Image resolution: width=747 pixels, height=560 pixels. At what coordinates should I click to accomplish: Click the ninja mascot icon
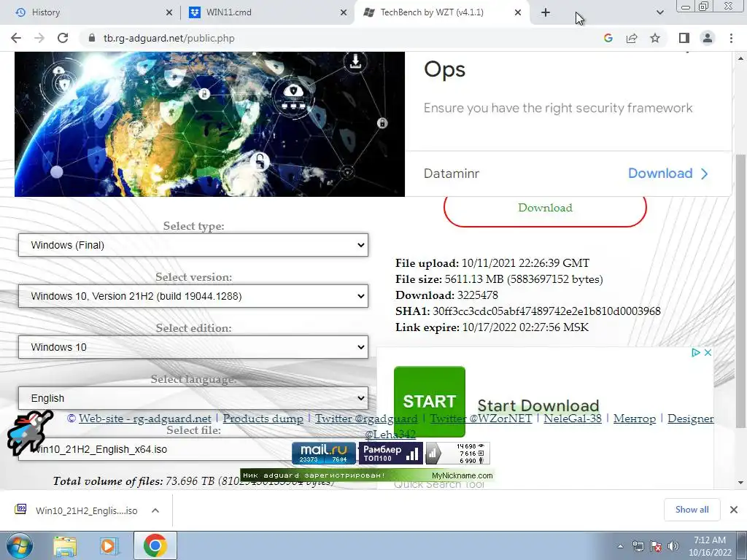click(x=28, y=432)
